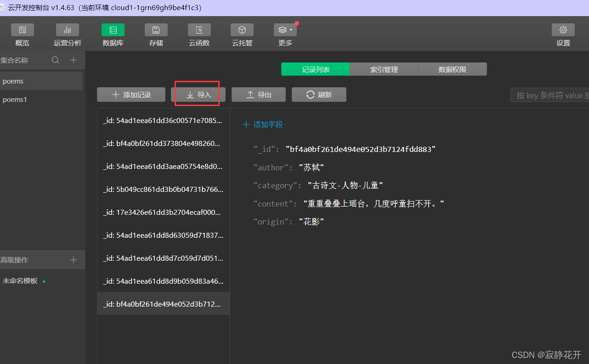Select record _id 54ad1eea61dd8d63059d71837
The image size is (589, 364).
pos(164,235)
